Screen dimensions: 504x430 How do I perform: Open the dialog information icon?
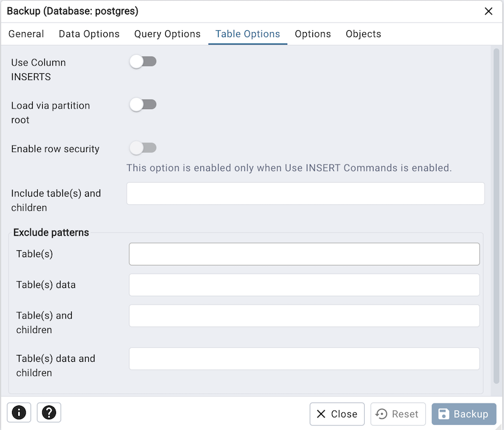click(18, 412)
